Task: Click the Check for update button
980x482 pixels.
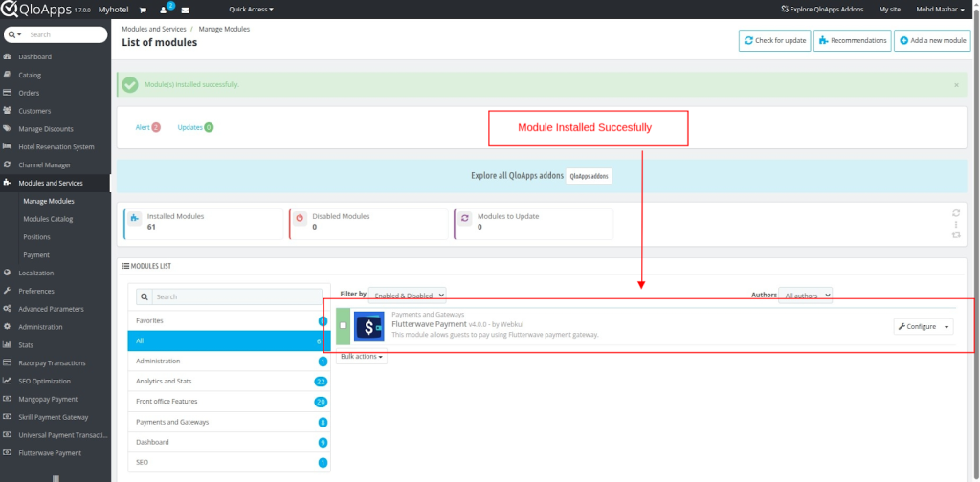Action: point(774,41)
